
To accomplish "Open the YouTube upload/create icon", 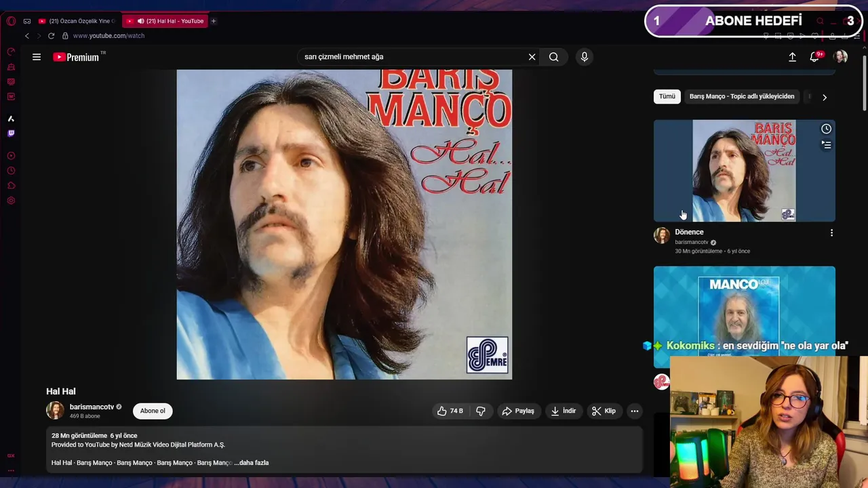I will pyautogui.click(x=792, y=57).
